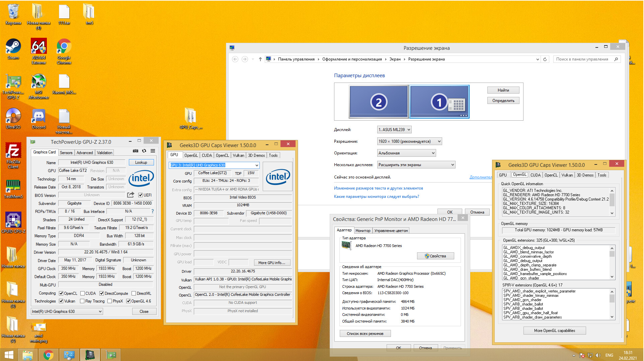The image size is (644, 361).
Task: Click Lookup button in GPU-Z
Action: pos(141,162)
